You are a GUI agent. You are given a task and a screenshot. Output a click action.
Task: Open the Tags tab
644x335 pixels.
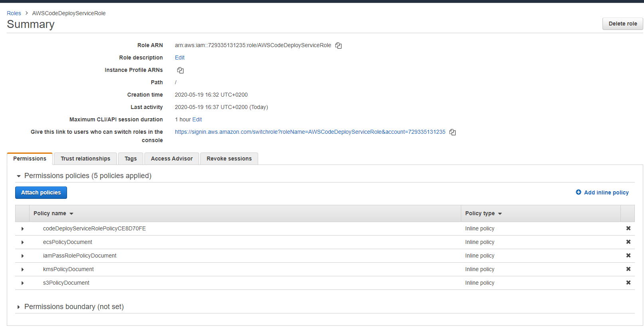[x=130, y=159]
